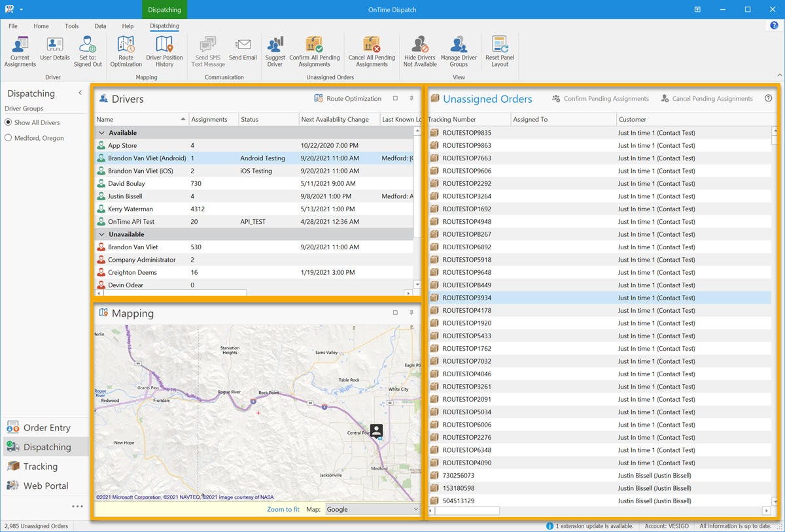Select order ROUTESTOP4090

pos(599,463)
